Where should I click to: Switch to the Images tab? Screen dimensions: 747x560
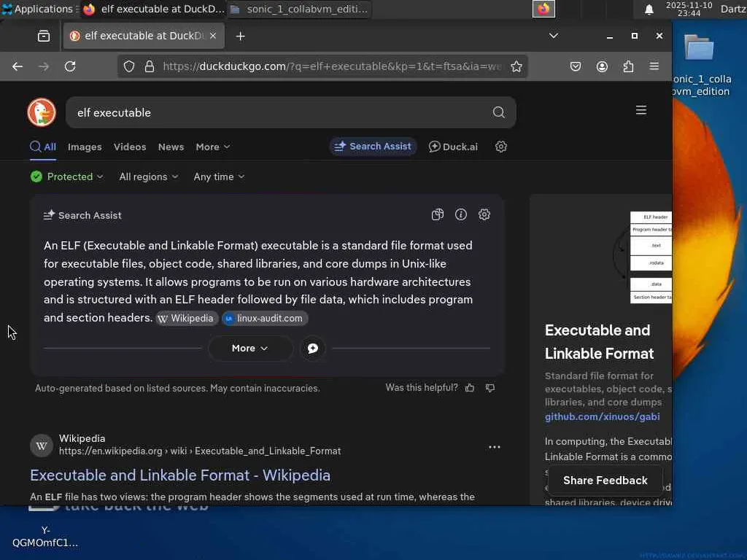point(85,147)
